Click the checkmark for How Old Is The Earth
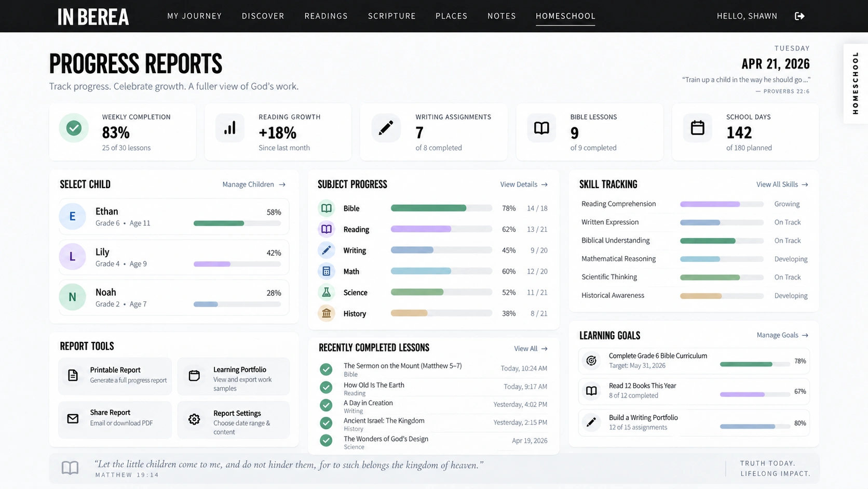 tap(326, 387)
